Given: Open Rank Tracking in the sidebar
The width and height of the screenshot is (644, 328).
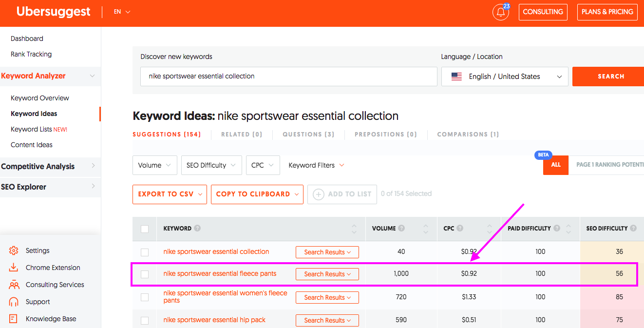Looking at the screenshot, I should tap(31, 54).
